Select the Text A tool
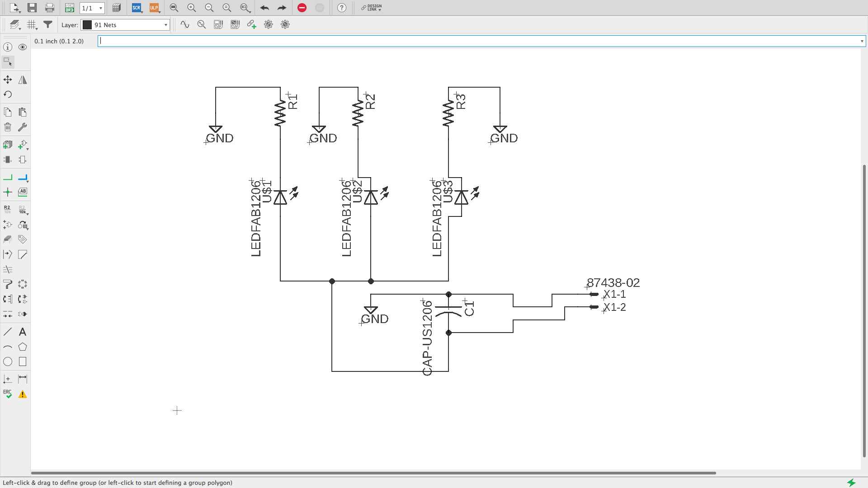Image resolution: width=868 pixels, height=488 pixels. coord(23,332)
